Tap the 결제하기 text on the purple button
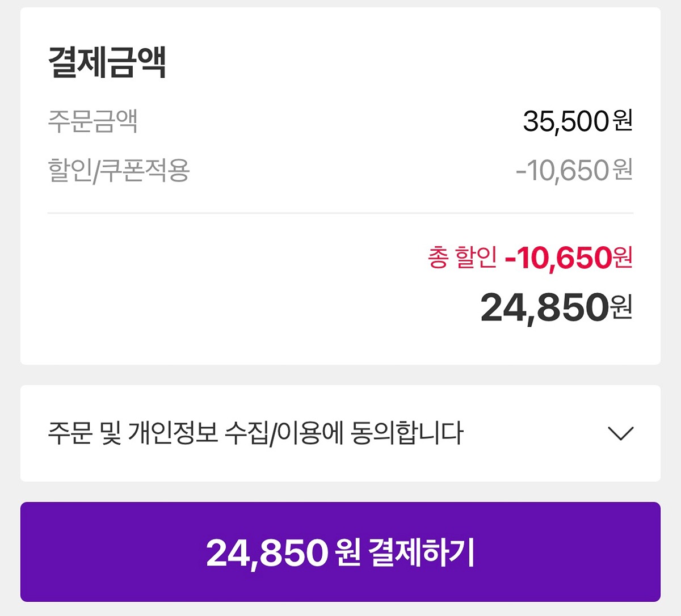This screenshot has width=681, height=616. tap(421, 552)
